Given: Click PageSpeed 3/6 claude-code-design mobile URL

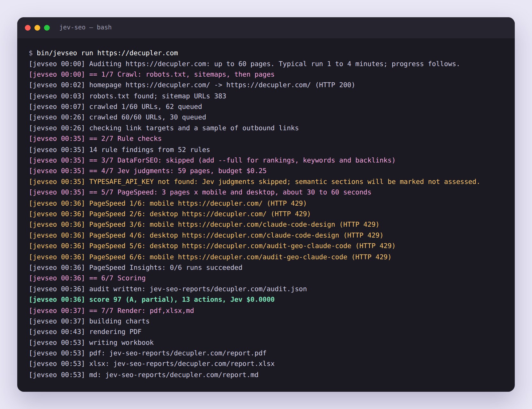Looking at the screenshot, I should tap(256, 224).
